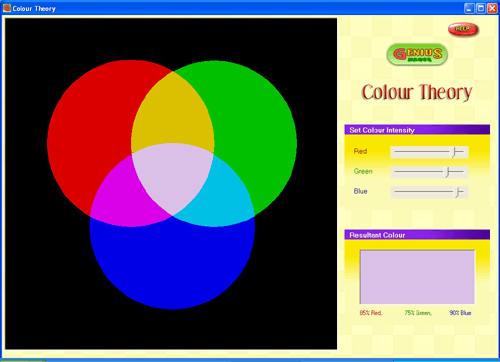Click the Genius Maker logo
The height and width of the screenshot is (362, 500).
(417, 54)
